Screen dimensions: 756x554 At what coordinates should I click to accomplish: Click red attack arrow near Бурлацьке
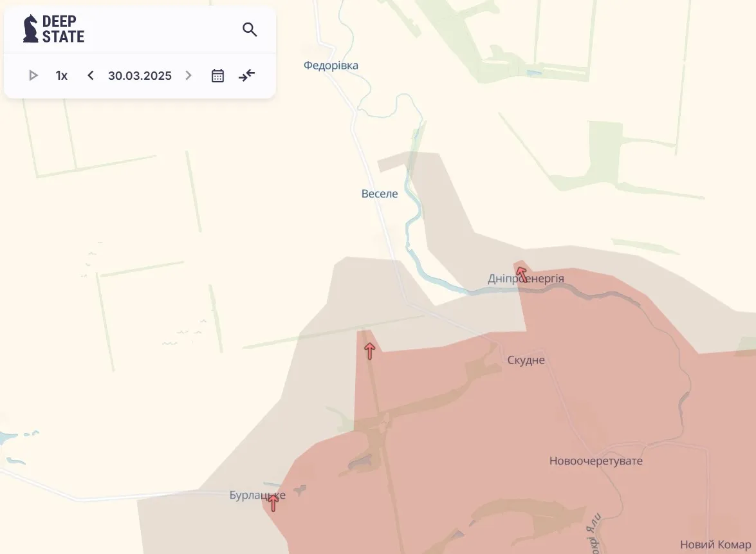[273, 503]
